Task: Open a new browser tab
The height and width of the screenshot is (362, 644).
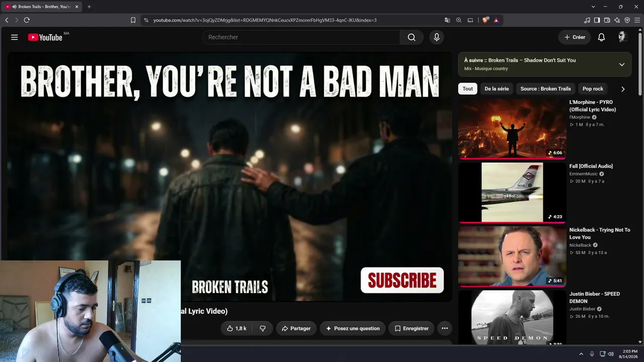Action: [89, 7]
